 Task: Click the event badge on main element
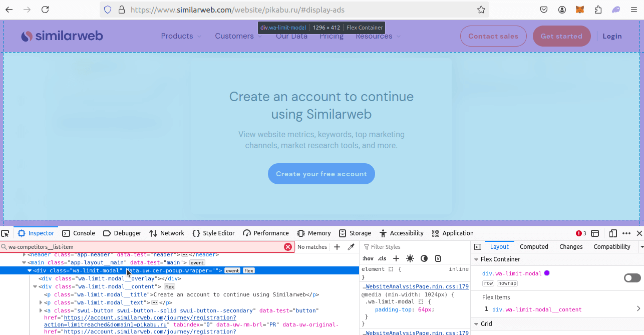(197, 262)
